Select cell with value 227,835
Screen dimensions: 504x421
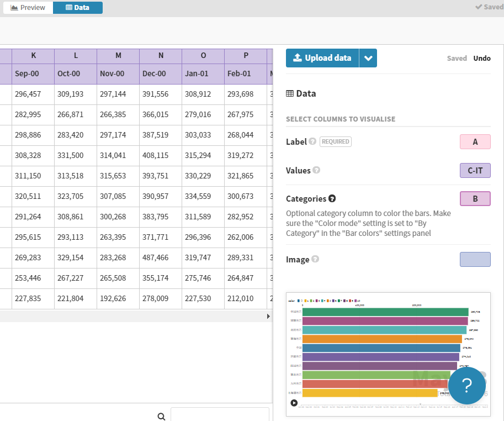point(33,298)
